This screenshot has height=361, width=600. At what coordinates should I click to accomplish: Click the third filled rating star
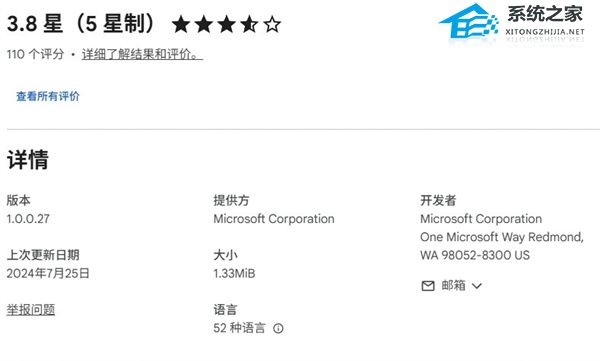[227, 25]
